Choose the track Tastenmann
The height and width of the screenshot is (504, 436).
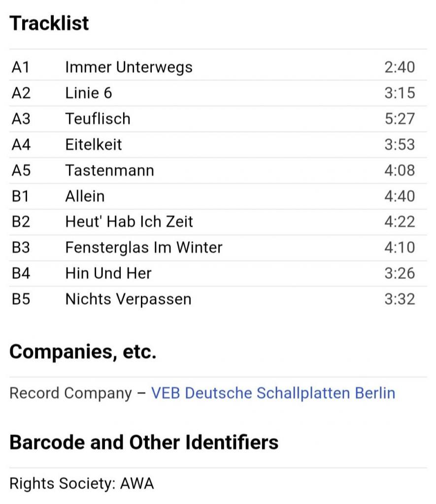(x=109, y=170)
